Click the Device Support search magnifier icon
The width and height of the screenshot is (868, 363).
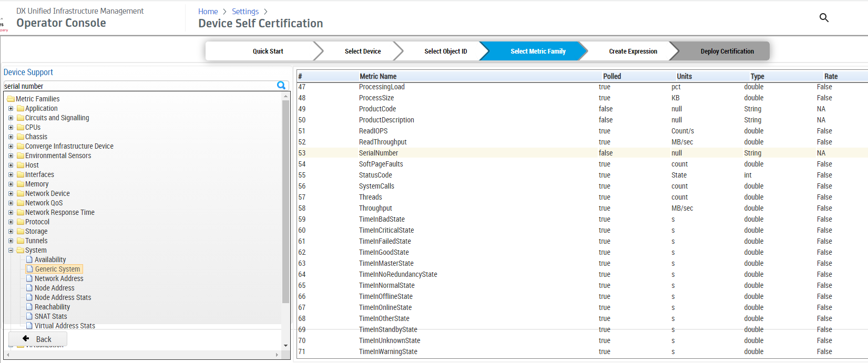(x=281, y=86)
